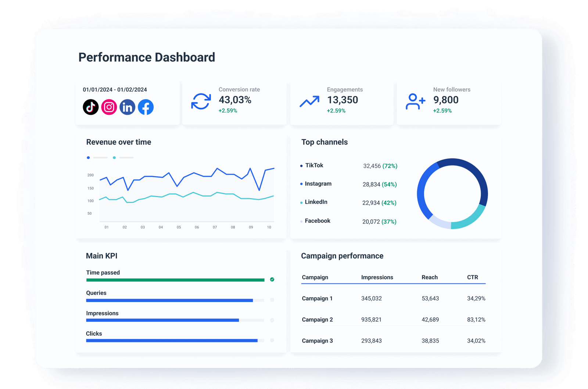The image size is (588, 389).
Task: Click the Campaign 2 row link
Action: (x=317, y=320)
